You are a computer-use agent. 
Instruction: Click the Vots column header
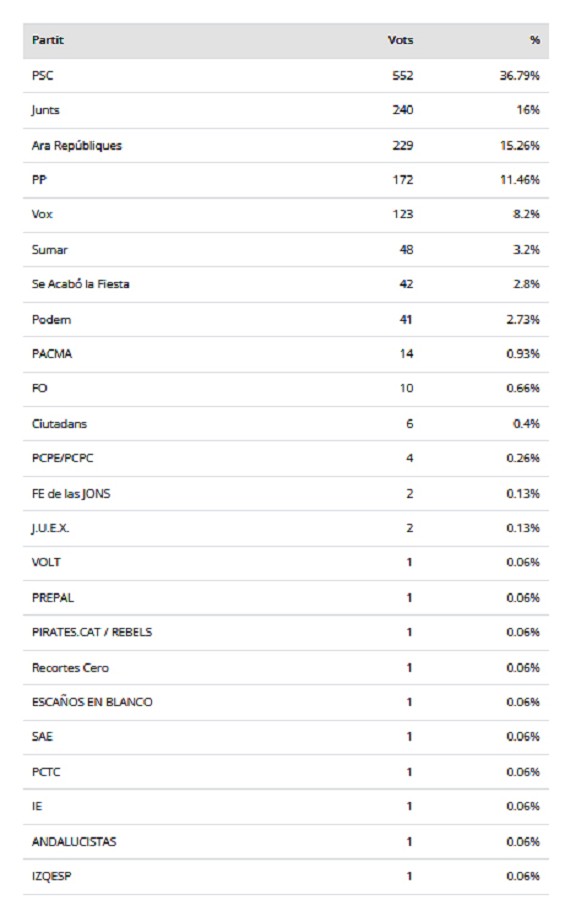(x=400, y=40)
